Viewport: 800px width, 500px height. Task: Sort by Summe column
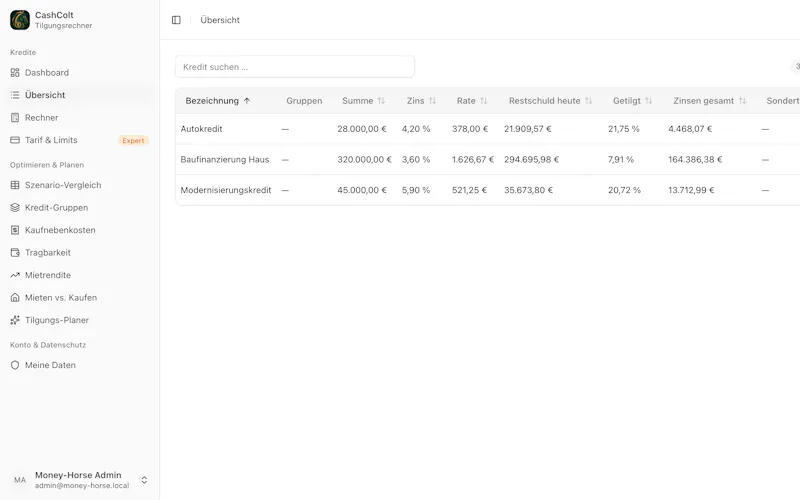(x=363, y=101)
